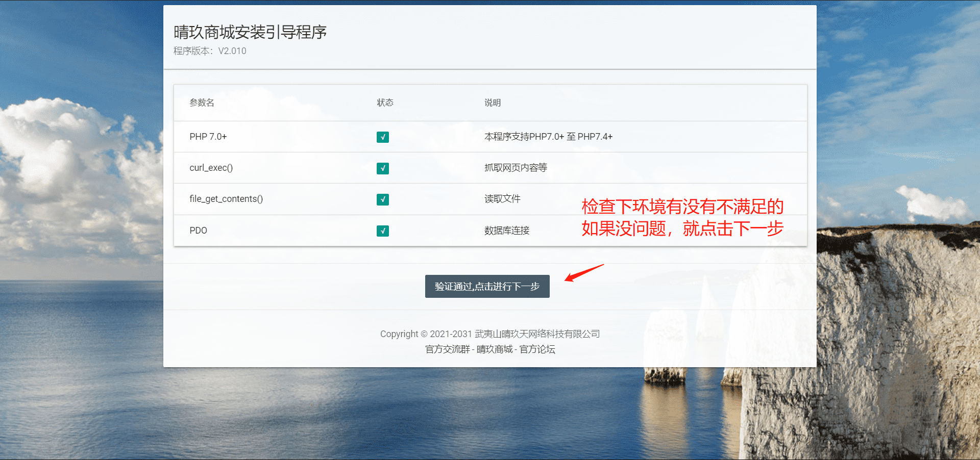Open the 官方交流群 link
Viewport: 980px width, 460px height.
click(448, 349)
